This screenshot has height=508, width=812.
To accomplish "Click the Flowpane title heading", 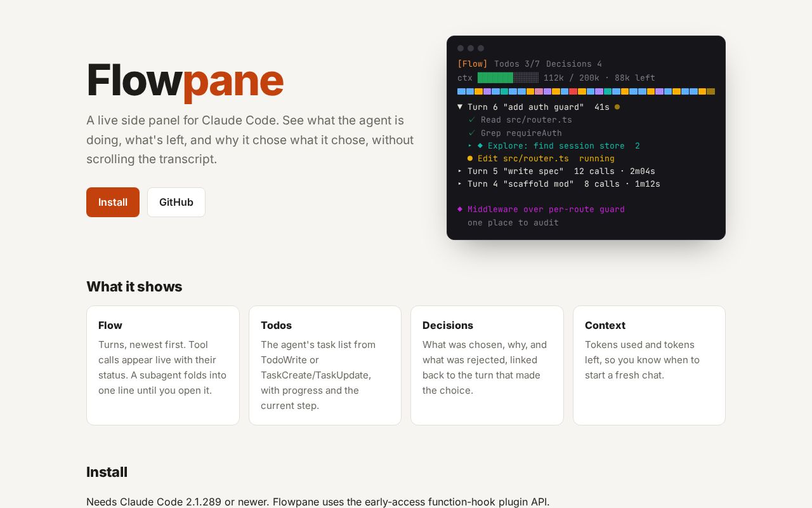I will [x=185, y=80].
